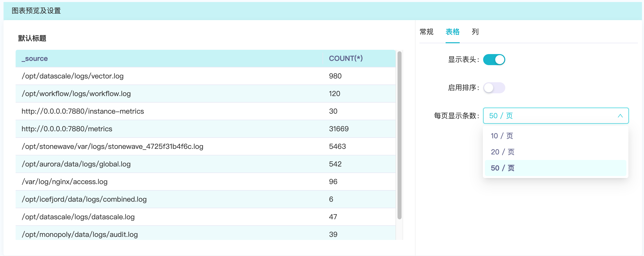
Task: Select the http://0.0.0.0:7880/instance-metrics row
Action: pos(205,111)
